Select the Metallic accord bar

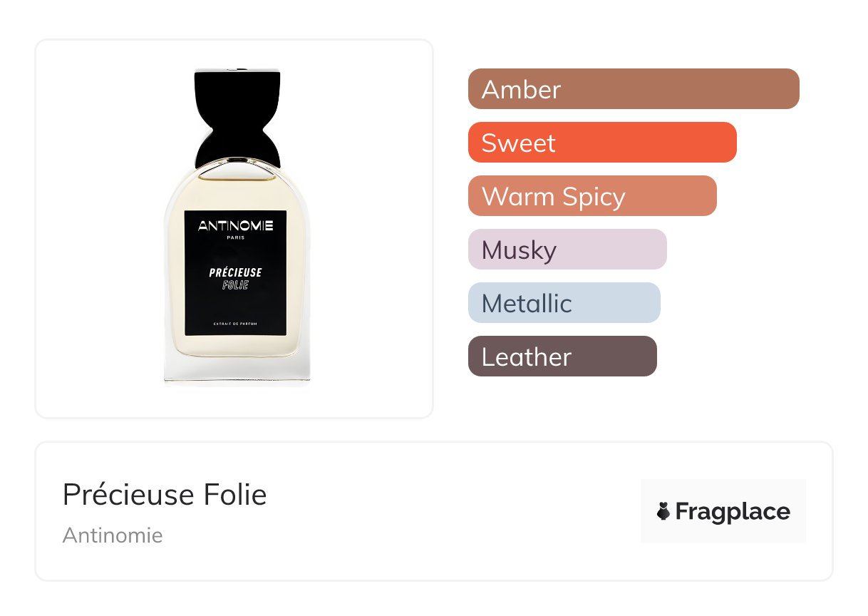tap(564, 303)
